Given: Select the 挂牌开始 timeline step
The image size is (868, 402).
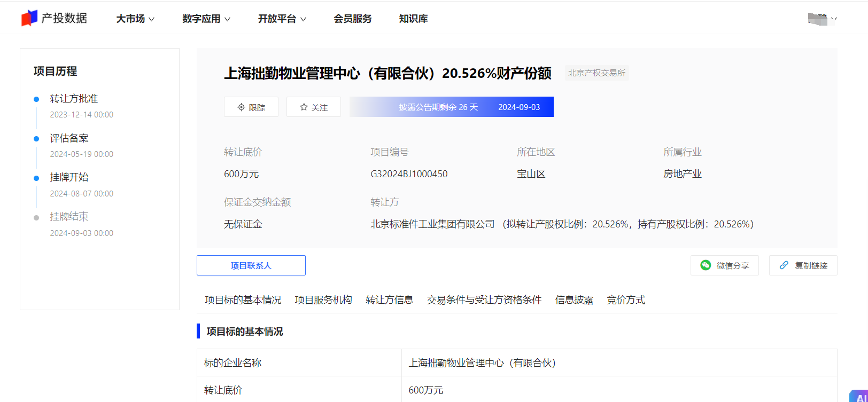Looking at the screenshot, I should tap(69, 177).
